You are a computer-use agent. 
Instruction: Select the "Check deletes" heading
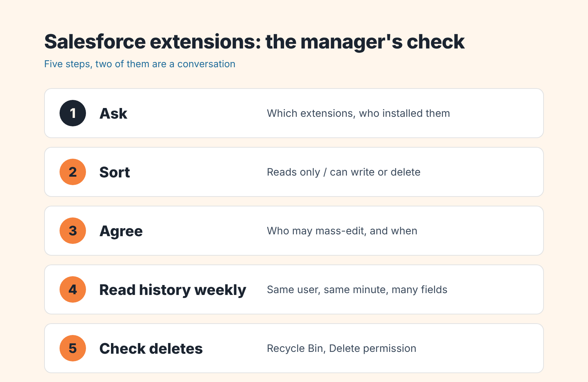point(151,349)
